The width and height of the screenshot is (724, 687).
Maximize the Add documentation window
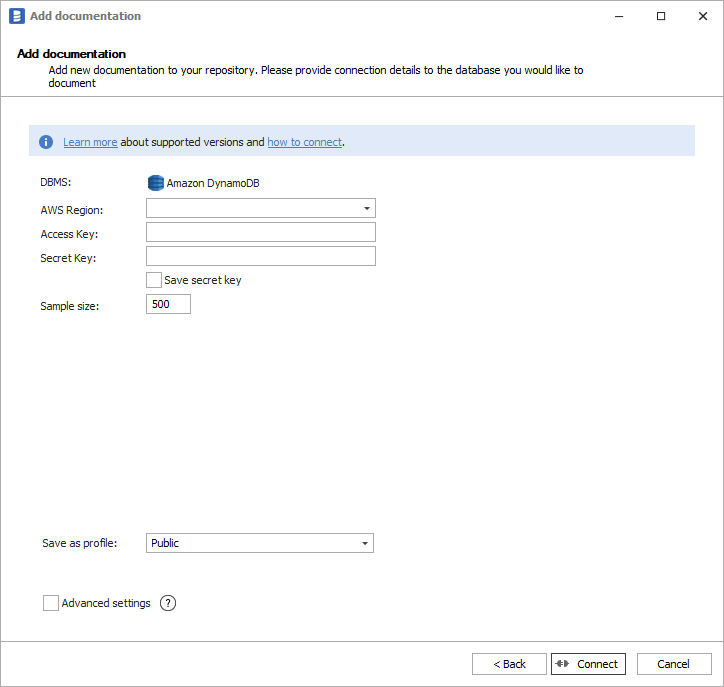point(661,16)
